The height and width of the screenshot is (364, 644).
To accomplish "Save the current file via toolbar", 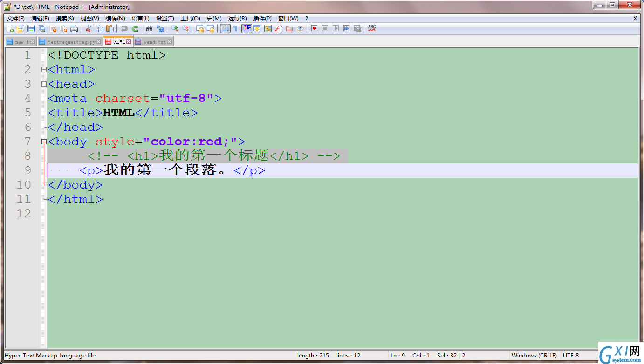I will tap(31, 28).
